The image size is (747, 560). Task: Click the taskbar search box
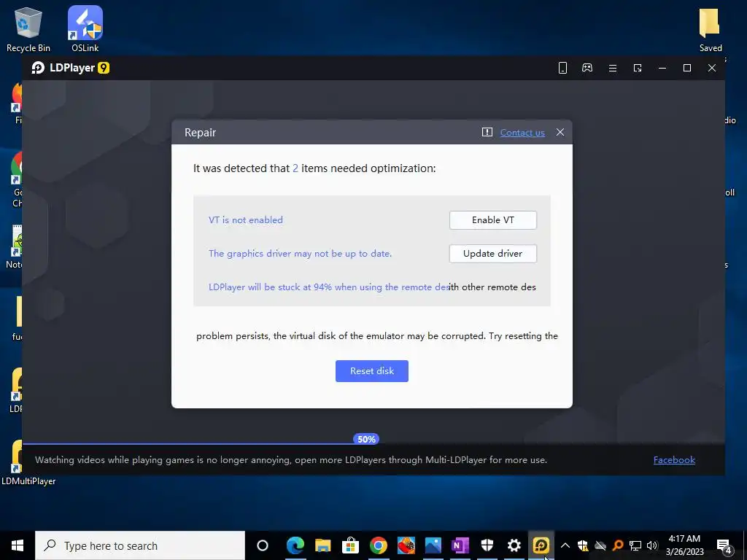[140, 545]
